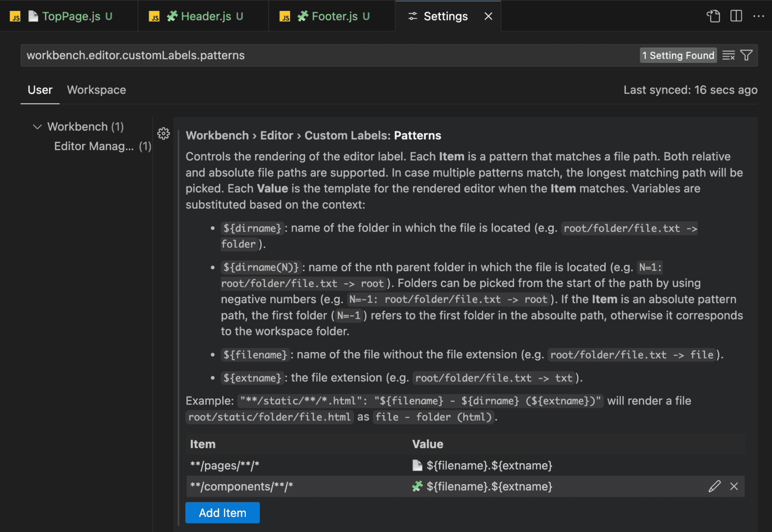Open the gear menu for Custom Labels setting
This screenshot has height=532, width=772.
click(163, 134)
